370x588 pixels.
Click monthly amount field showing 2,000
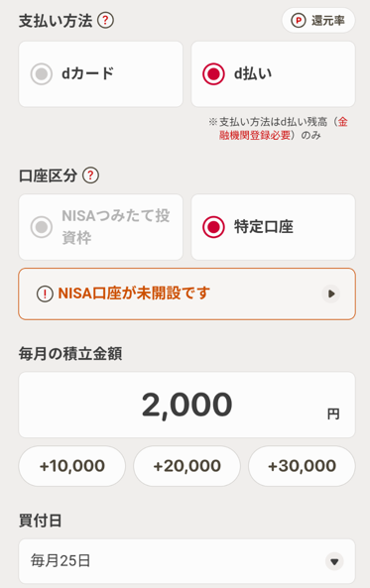pos(186,405)
